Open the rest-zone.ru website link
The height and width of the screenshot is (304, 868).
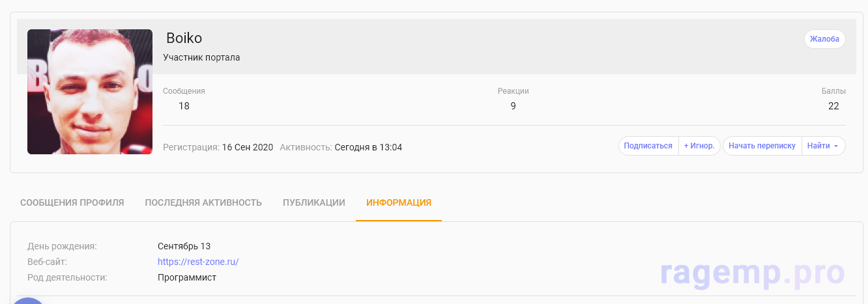198,262
